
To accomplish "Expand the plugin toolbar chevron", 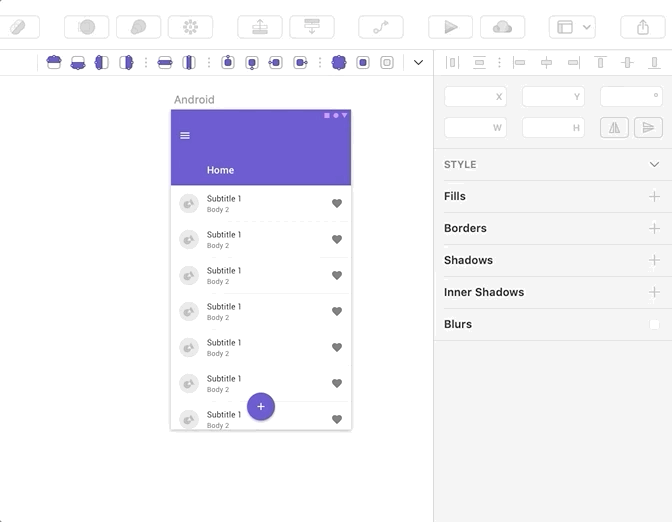I will click(418, 63).
